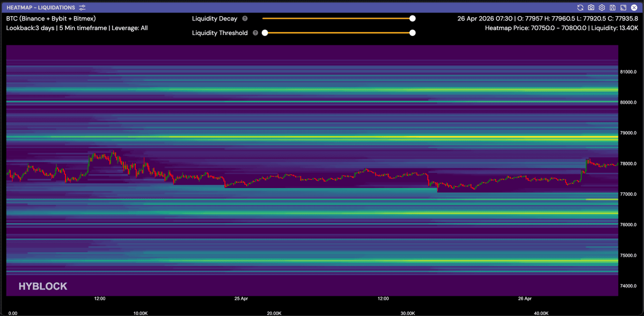Click the right handle of the Liquidity Threshold slider

click(x=412, y=33)
